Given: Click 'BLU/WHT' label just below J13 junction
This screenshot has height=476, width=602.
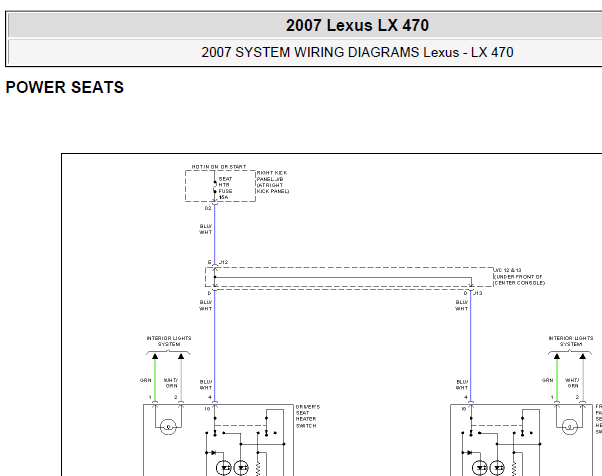Looking at the screenshot, I should pos(461,306).
